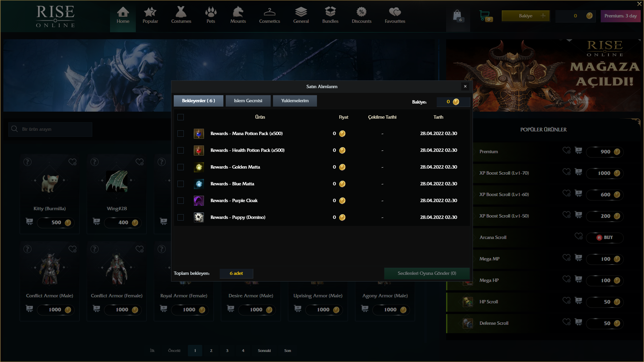Add XP Boost Scroll (Lv1-70) to cart

click(x=579, y=172)
